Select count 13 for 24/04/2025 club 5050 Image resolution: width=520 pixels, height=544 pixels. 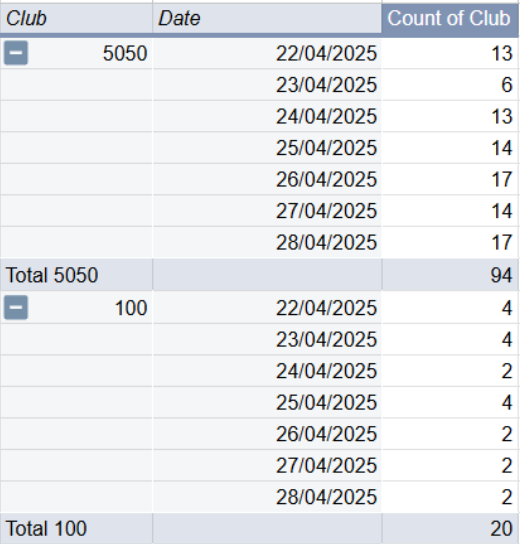point(450,116)
